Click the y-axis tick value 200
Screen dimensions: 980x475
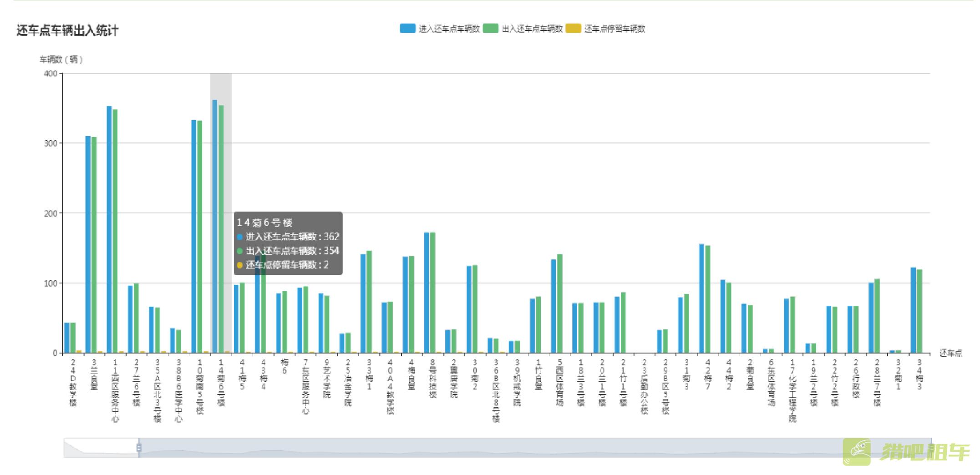pos(51,213)
